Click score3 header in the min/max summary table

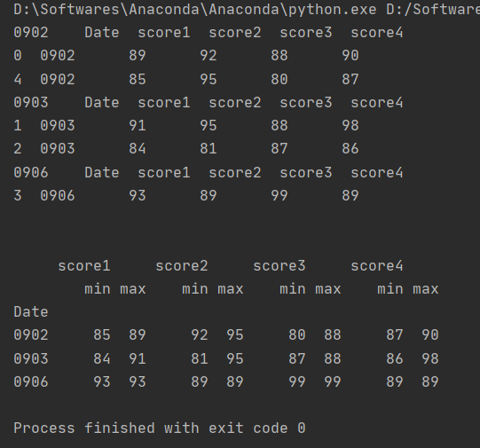click(x=279, y=265)
